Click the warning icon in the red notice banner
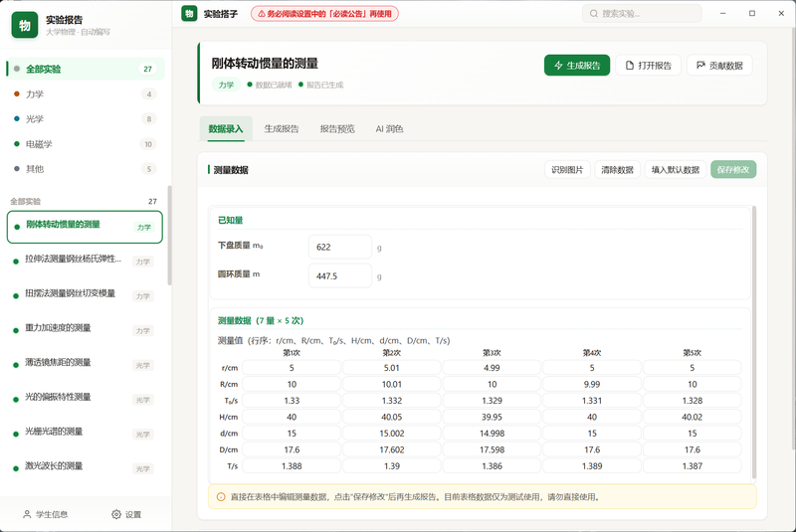The height and width of the screenshot is (532, 796). coord(262,14)
